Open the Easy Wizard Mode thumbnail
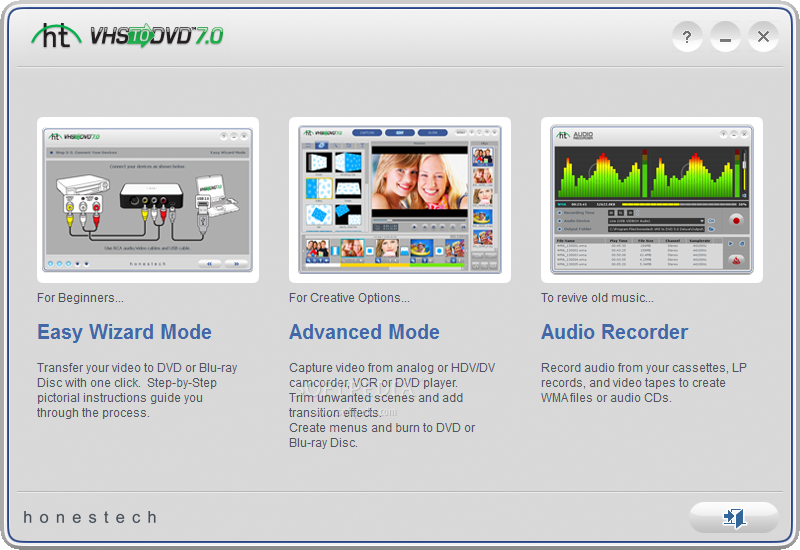 coord(148,200)
